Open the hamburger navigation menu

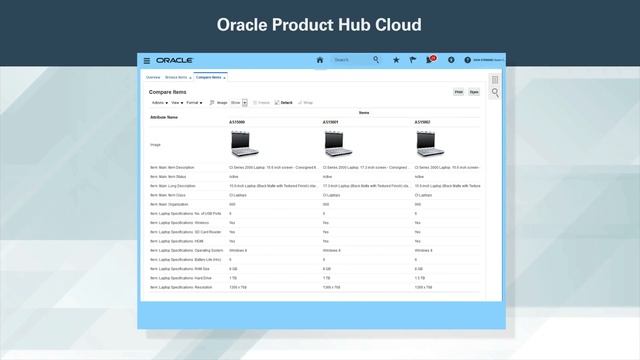(x=147, y=61)
